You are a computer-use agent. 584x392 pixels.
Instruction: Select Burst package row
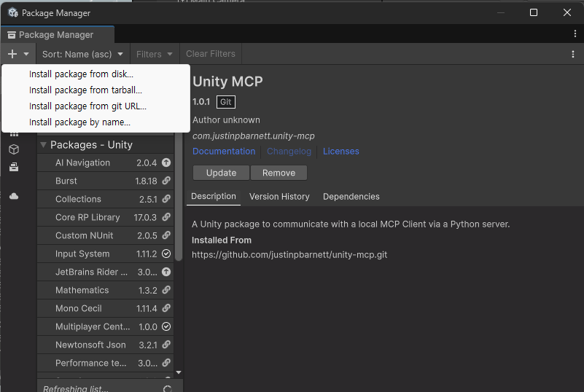[106, 181]
